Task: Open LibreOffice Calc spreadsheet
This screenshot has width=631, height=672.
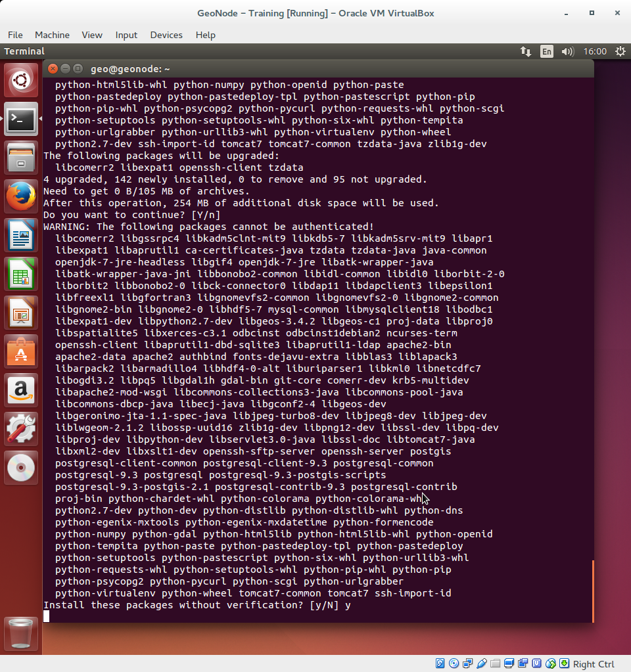Action: (x=20, y=273)
